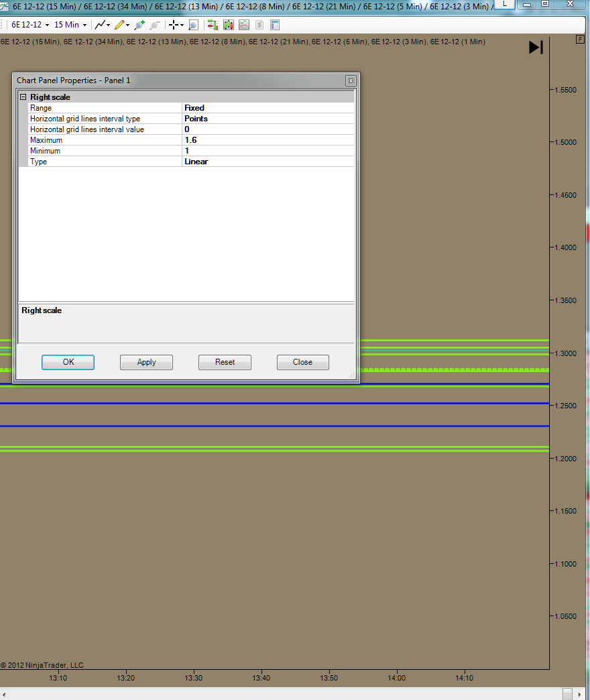Toggle the chart trader icon
Image resolution: width=590 pixels, height=700 pixels.
coord(213,25)
